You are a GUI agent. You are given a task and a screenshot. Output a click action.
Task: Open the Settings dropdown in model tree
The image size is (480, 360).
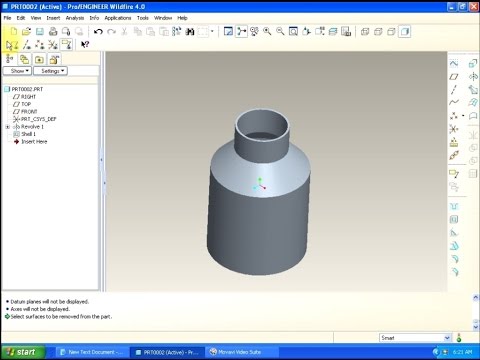[x=50, y=71]
